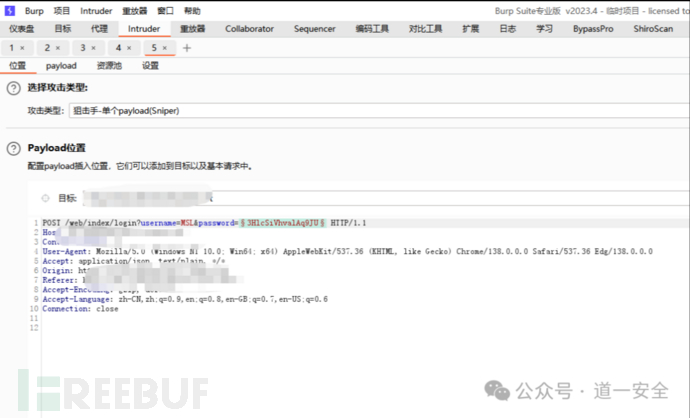Viewport: 690px width, 418px height.
Task: Open the BypassPro extension tab
Action: [593, 29]
